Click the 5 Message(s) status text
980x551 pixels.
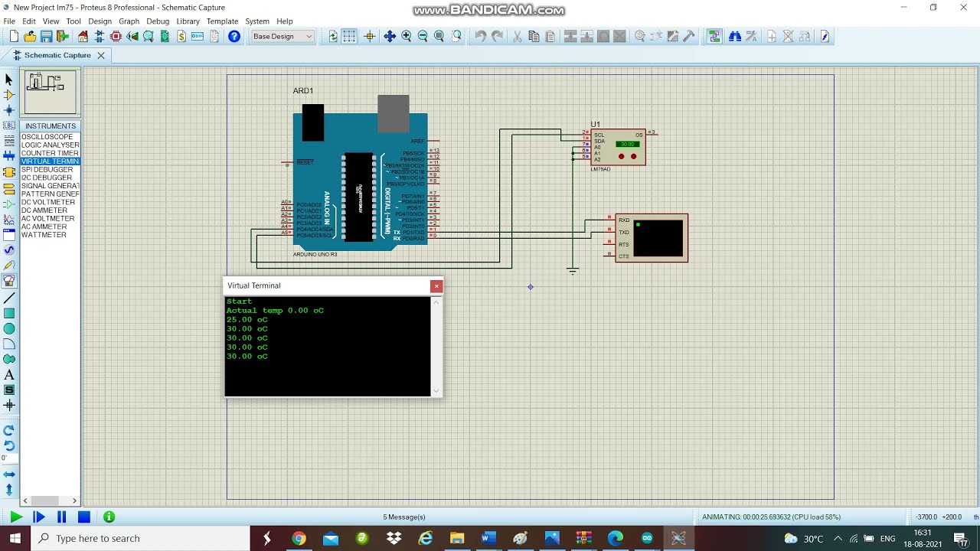403,517
